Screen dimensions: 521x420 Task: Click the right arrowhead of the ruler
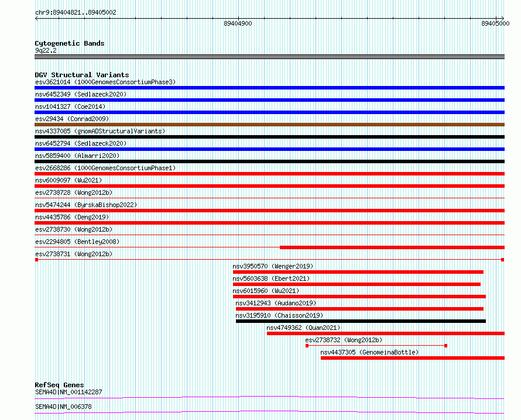pyautogui.click(x=502, y=18)
